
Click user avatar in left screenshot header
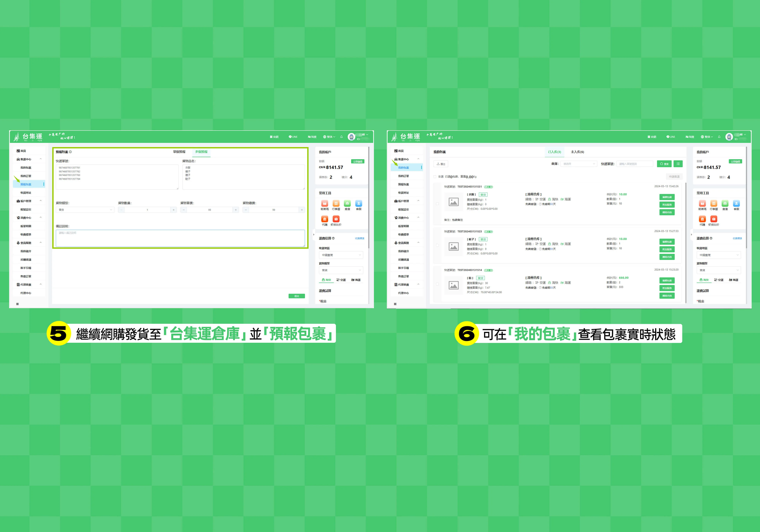click(351, 137)
